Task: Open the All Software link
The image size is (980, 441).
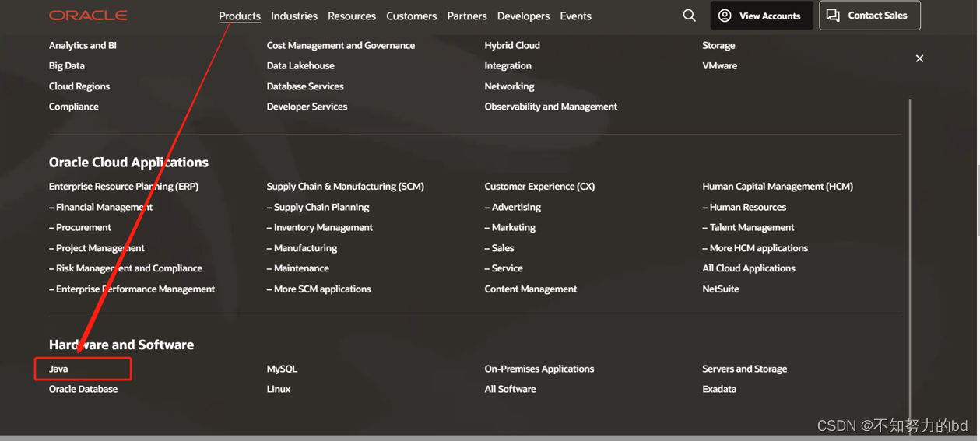Action: tap(510, 389)
